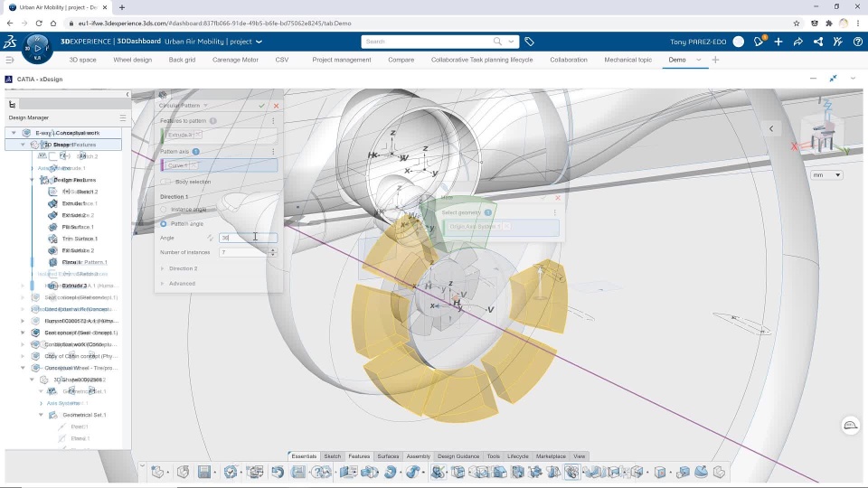The height and width of the screenshot is (488, 868).
Task: Open the project name dropdown chevron
Action: point(259,42)
